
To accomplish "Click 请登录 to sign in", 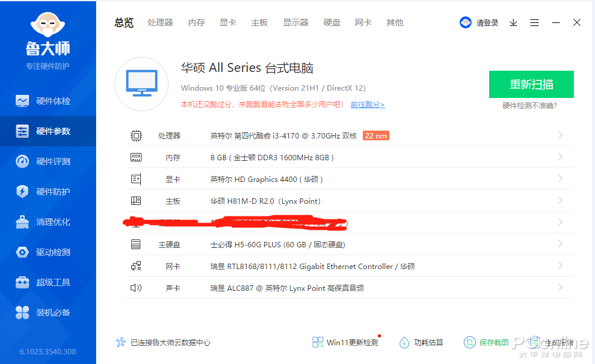I will pyautogui.click(x=487, y=23).
